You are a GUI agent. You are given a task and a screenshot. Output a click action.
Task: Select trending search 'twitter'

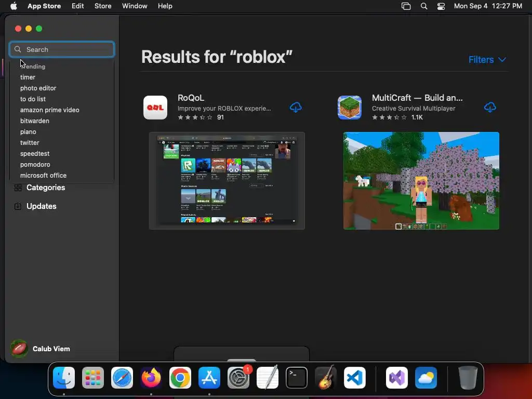[x=30, y=142]
